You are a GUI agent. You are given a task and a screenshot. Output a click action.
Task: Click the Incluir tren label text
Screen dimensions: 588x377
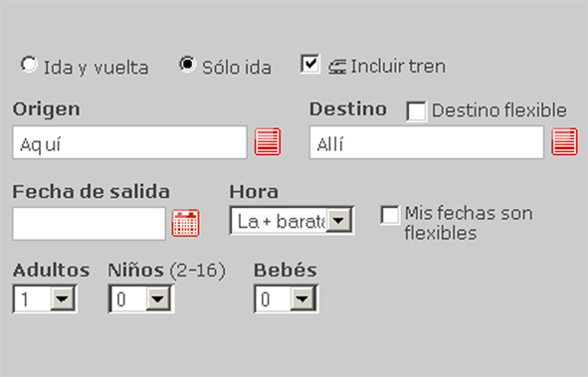[398, 67]
